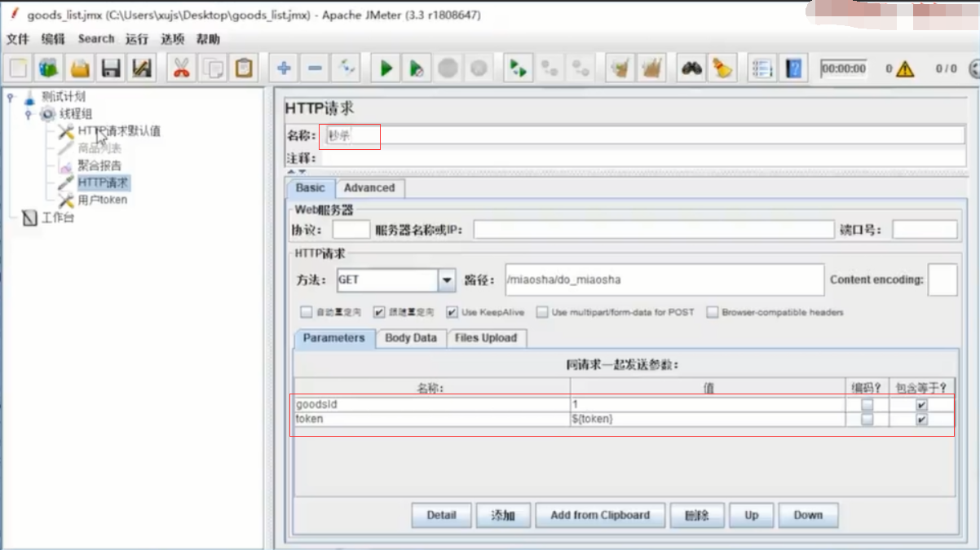Switch to the Files Upload tab
Image resolution: width=980 pixels, height=550 pixels.
click(x=486, y=337)
